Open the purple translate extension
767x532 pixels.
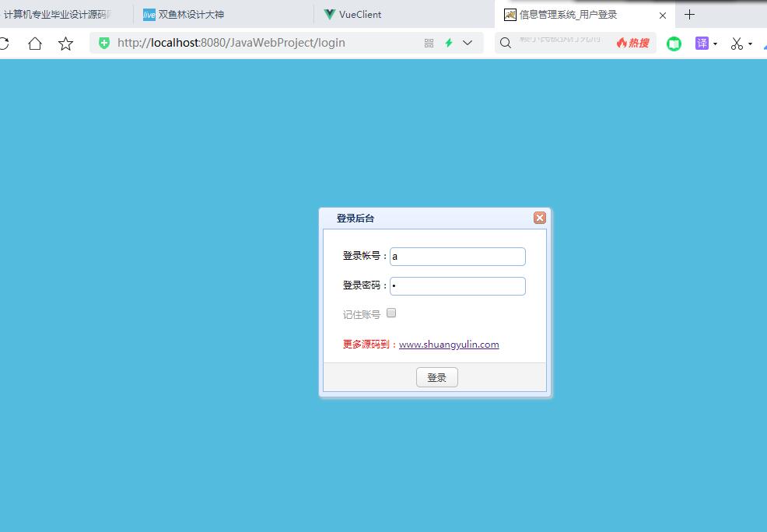click(x=702, y=43)
